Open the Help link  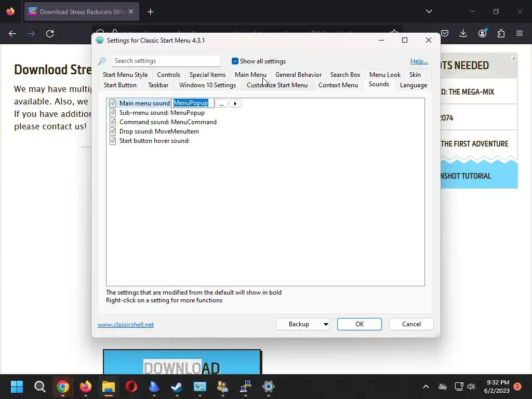point(419,61)
